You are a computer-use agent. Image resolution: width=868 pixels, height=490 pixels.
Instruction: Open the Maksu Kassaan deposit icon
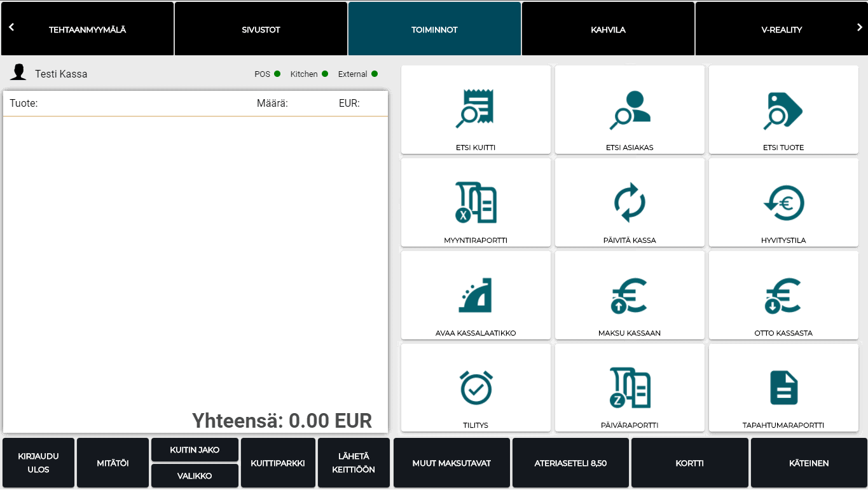click(x=630, y=295)
